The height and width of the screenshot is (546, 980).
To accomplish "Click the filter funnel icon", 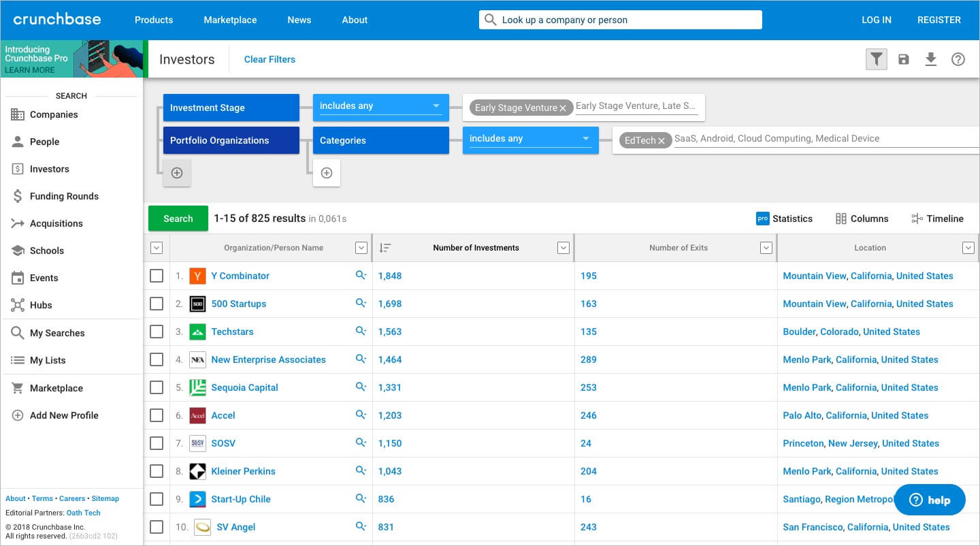I will 876,59.
